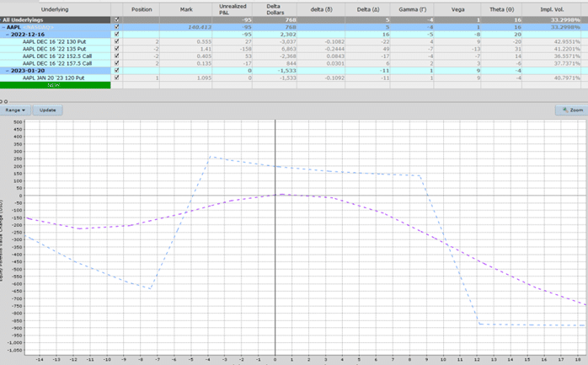
Task: Click the Theta (Θ) column header
Action: (501, 9)
